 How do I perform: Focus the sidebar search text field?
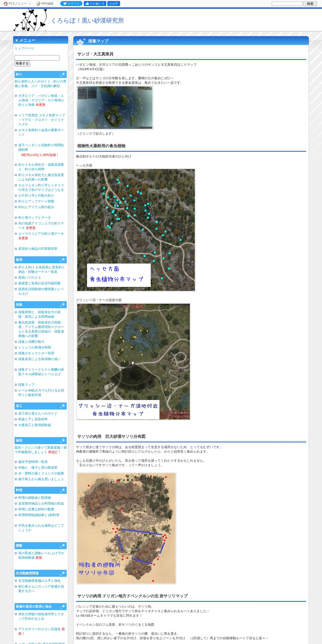click(x=37, y=58)
